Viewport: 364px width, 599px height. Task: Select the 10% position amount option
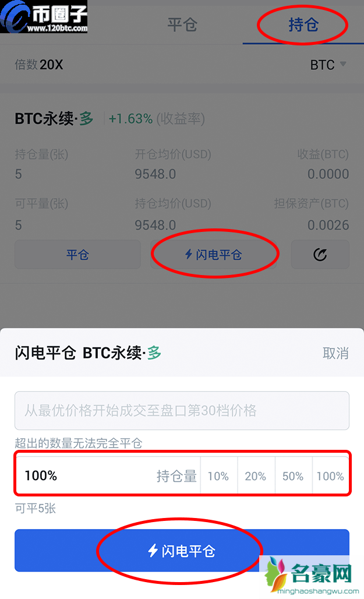click(x=218, y=476)
